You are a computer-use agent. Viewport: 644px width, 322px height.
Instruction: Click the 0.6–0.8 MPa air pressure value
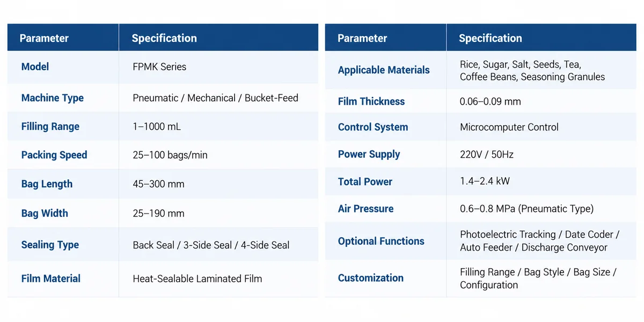point(527,209)
